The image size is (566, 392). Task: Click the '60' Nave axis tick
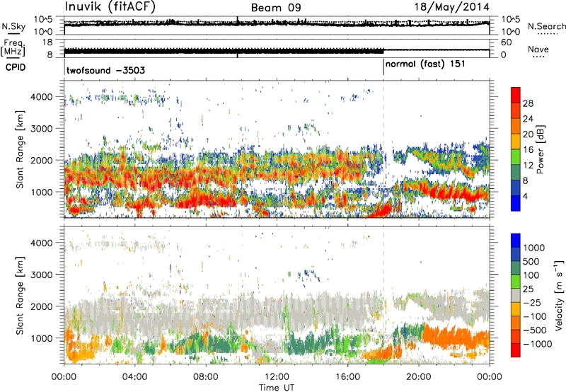[x=506, y=42]
